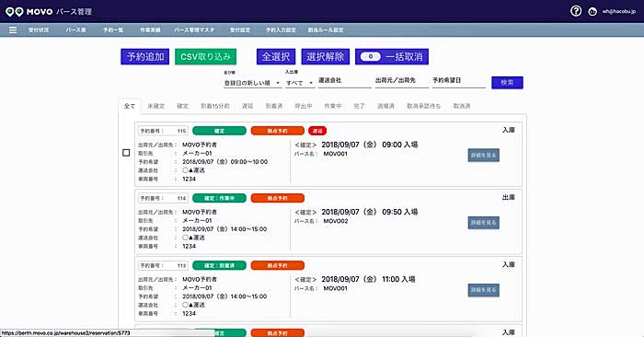Tick the checkbox for reservation 115
This screenshot has height=337, width=644.
click(126, 153)
